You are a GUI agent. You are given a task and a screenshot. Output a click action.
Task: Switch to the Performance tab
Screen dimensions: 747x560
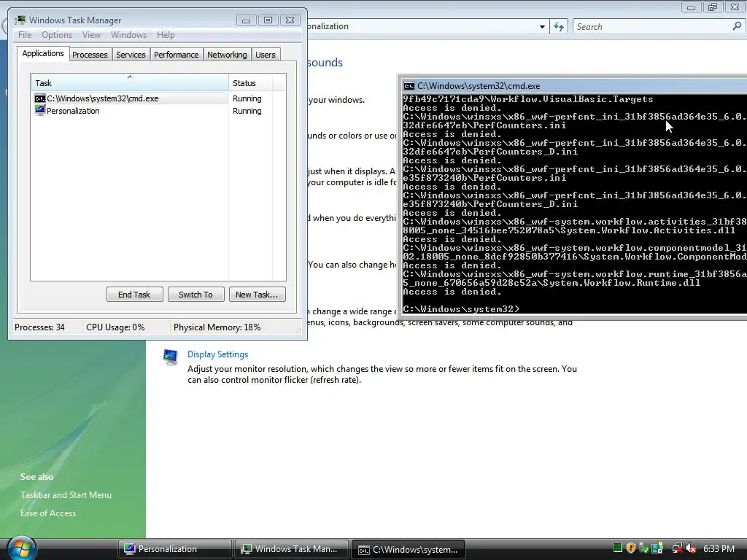[177, 55]
